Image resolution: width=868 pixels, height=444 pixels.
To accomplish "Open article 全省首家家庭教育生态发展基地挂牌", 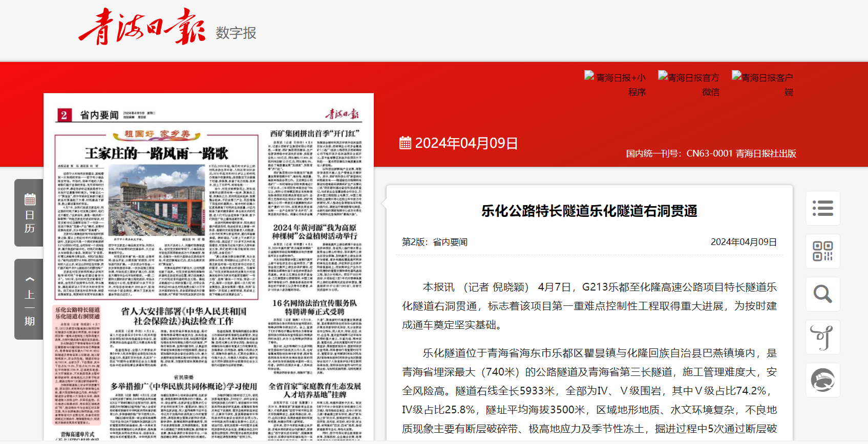I will point(315,390).
